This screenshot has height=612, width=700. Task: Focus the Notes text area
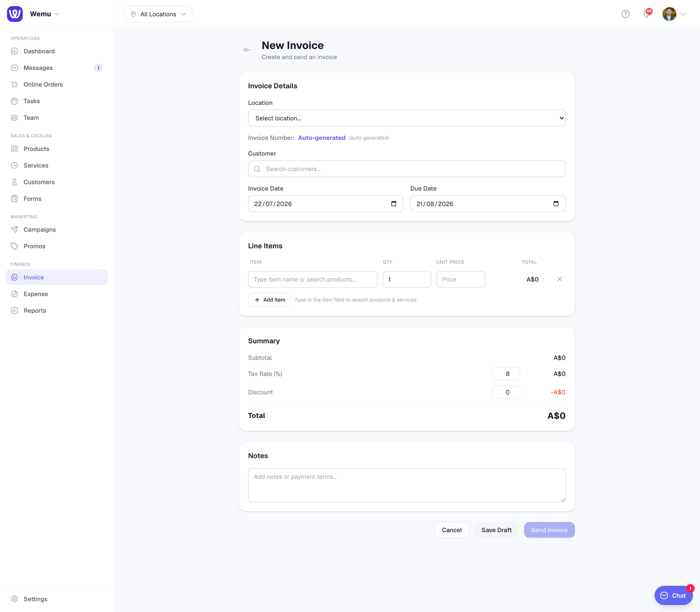click(407, 485)
